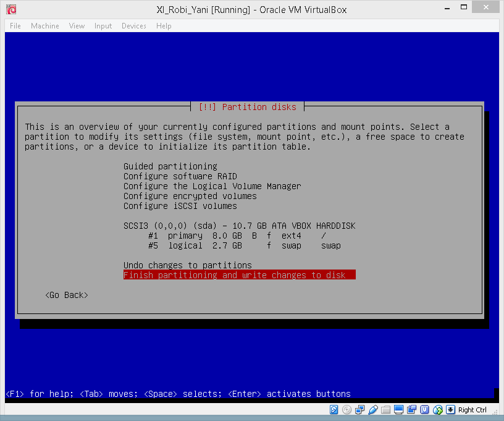
Task: Click the optical disc status icon
Action: coord(346,409)
